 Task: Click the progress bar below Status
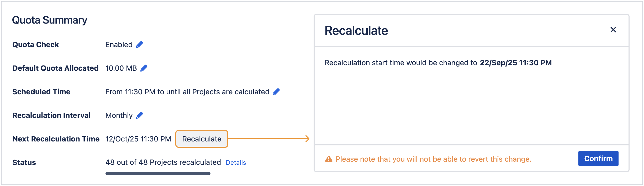157,173
